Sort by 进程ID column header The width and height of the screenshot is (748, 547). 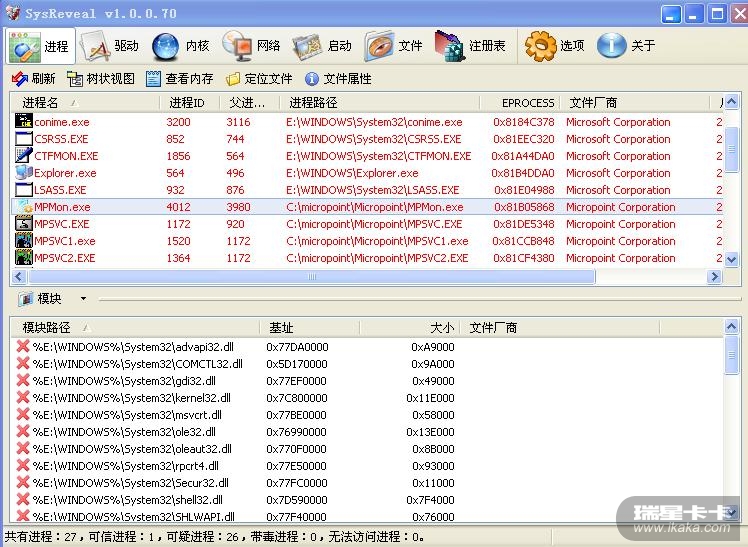coord(187,103)
